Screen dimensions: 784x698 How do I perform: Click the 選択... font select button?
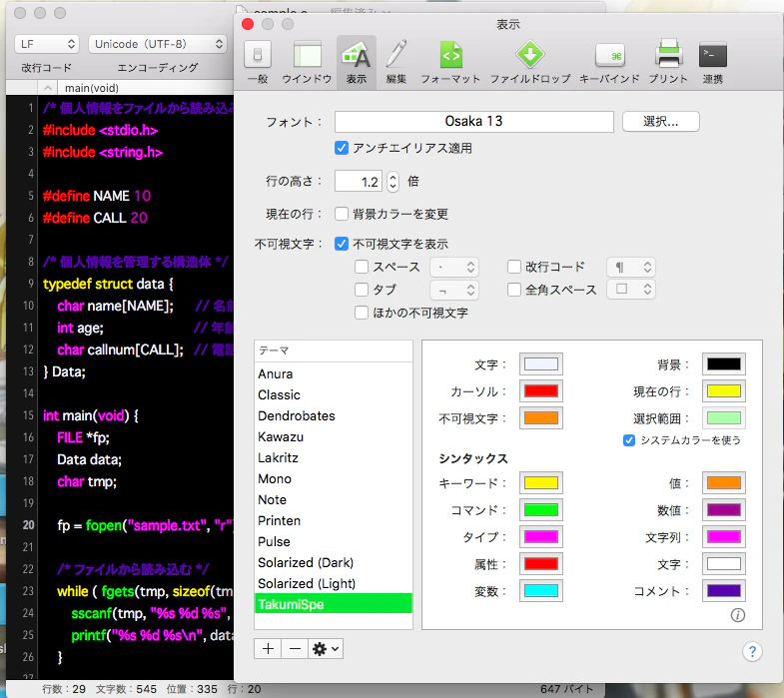pyautogui.click(x=660, y=122)
